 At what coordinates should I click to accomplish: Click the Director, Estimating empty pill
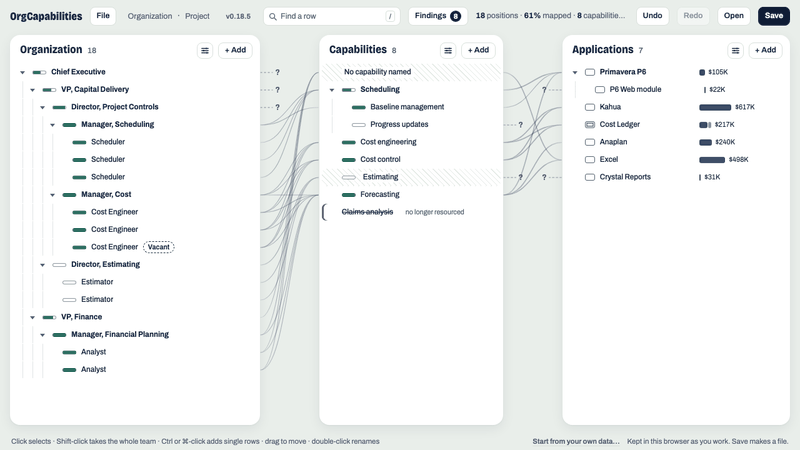(59, 265)
